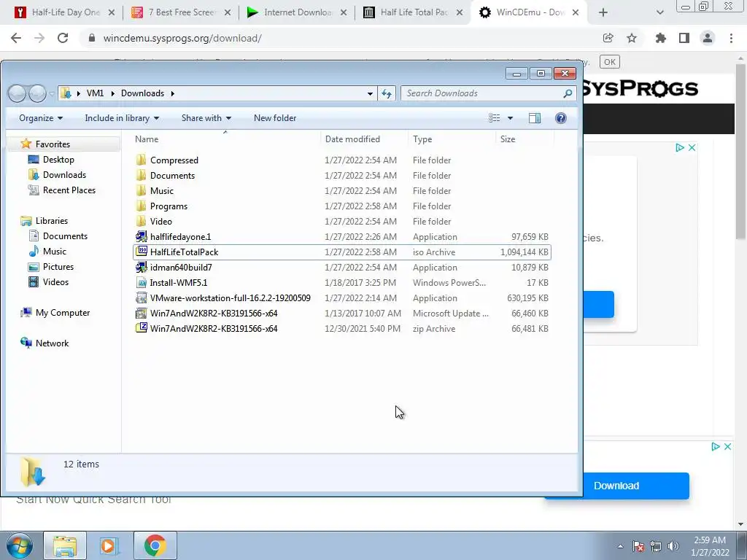Reload the WinCDEmu page in Chrome

tap(63, 38)
